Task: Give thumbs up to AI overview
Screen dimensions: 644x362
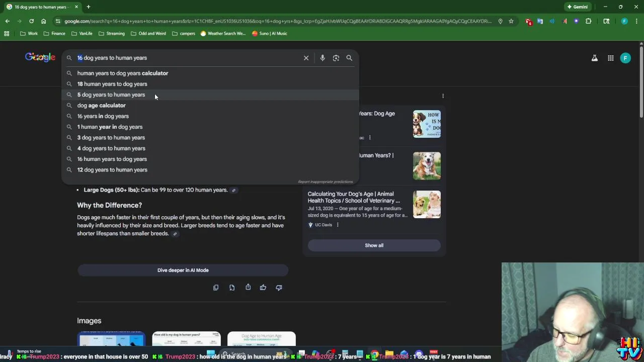Action: (263, 288)
